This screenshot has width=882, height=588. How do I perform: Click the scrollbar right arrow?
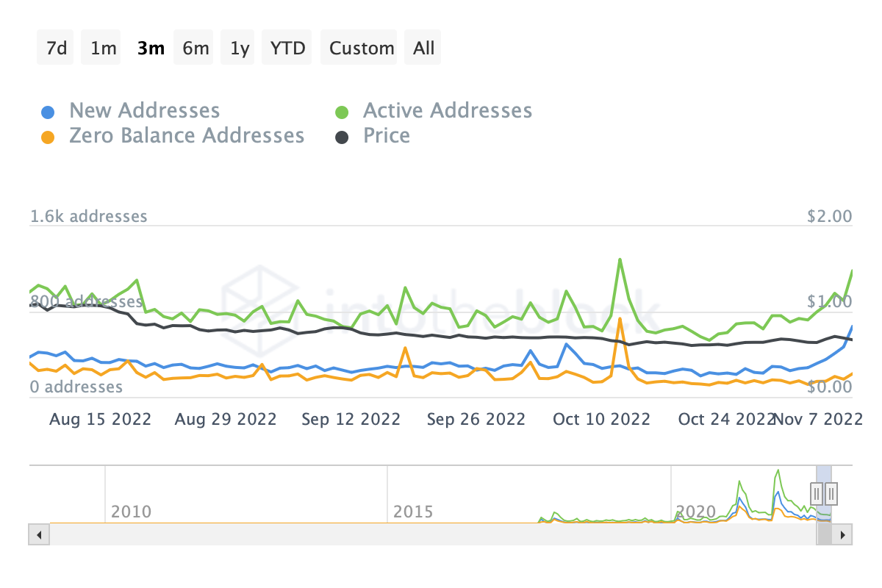pos(843,534)
